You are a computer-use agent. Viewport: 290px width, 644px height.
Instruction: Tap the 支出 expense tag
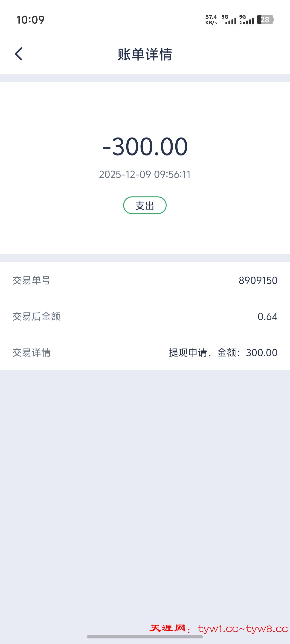145,205
